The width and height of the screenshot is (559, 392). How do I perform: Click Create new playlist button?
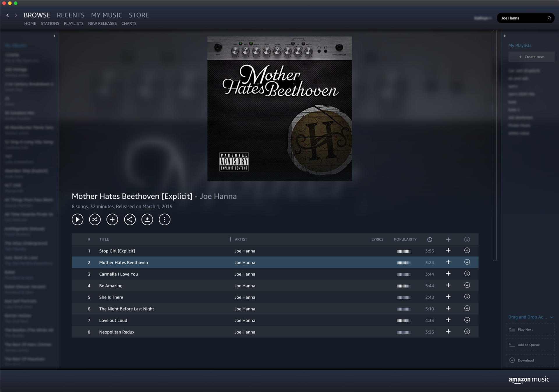531,57
